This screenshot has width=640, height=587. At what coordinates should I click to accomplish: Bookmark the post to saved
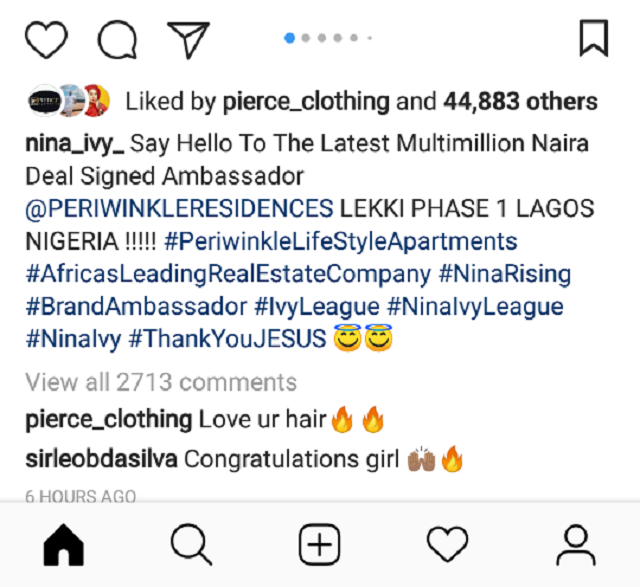[x=594, y=38]
